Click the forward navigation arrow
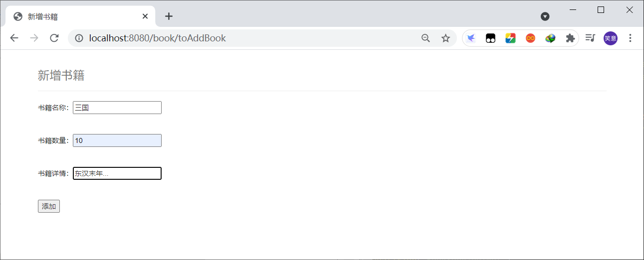The image size is (644, 260). pos(34,38)
